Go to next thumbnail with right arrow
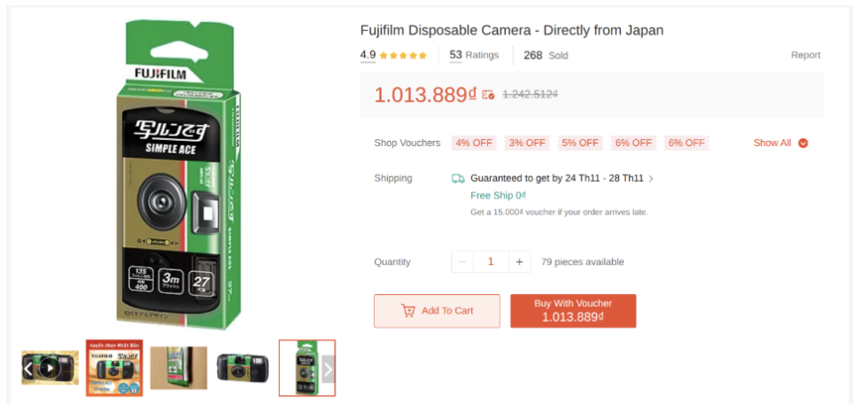The height and width of the screenshot is (420, 868). coord(329,368)
